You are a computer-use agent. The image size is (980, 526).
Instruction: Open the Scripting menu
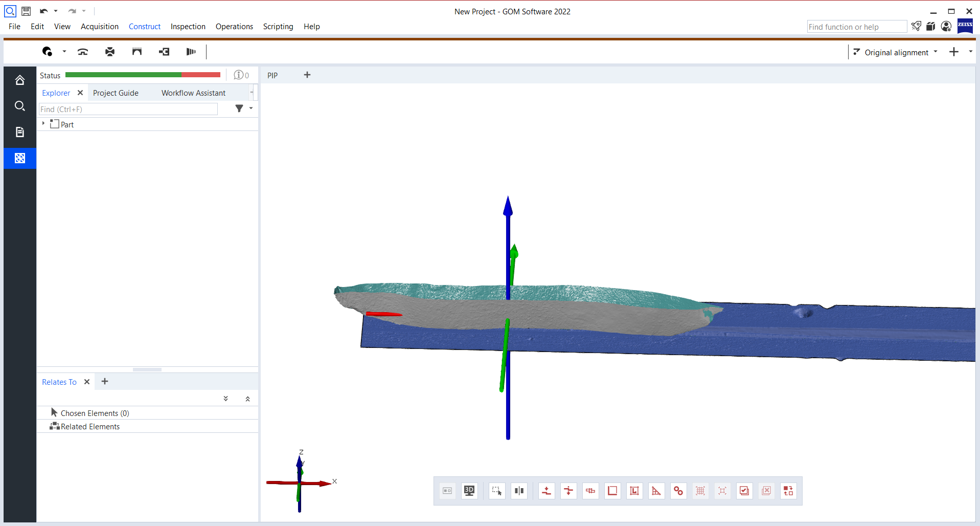tap(278, 27)
